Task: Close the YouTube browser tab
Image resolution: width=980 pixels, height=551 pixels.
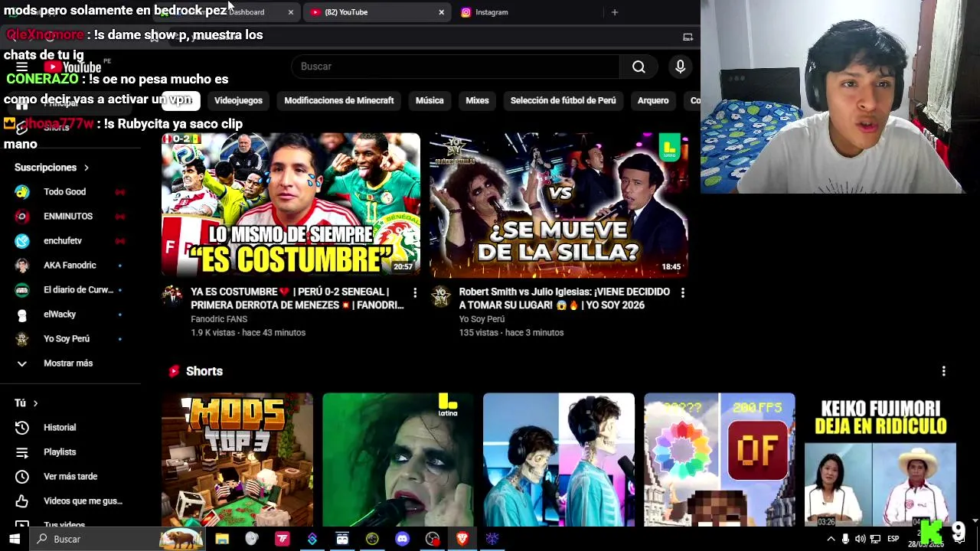Action: coord(441,12)
